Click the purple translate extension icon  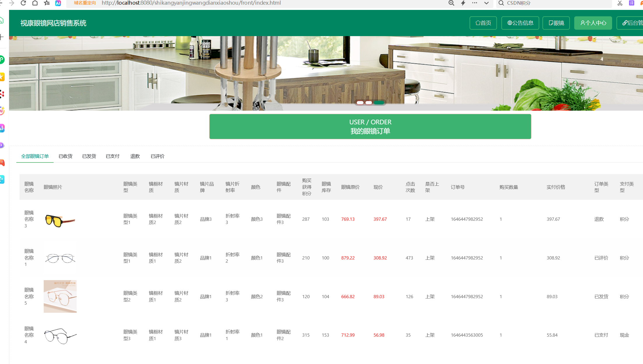(631, 3)
